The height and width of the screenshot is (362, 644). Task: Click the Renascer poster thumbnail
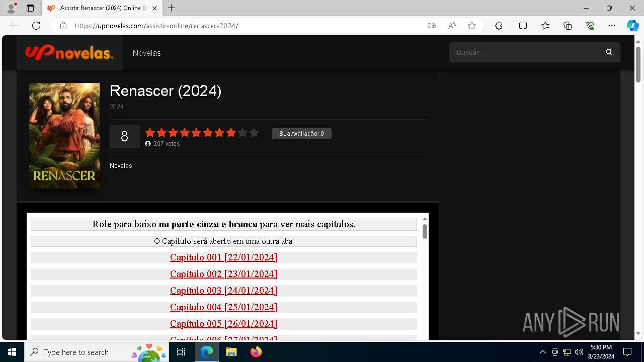click(x=64, y=136)
